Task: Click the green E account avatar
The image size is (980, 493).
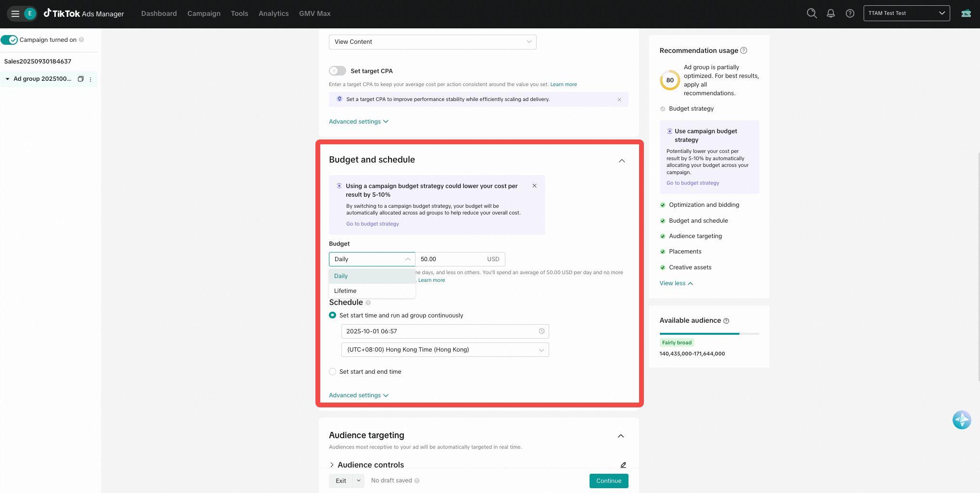Action: click(x=30, y=13)
